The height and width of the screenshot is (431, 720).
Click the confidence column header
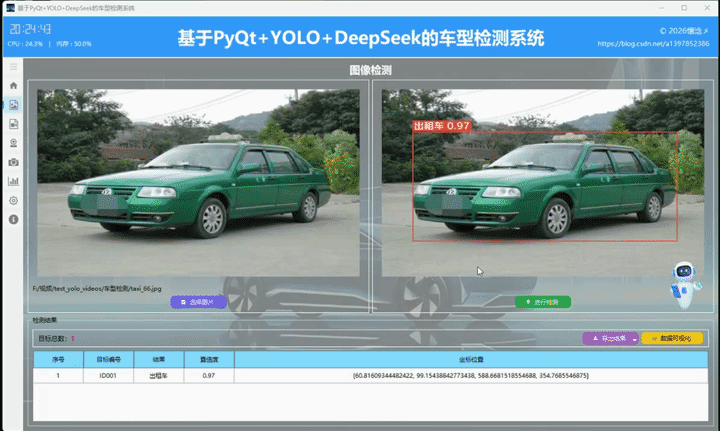[209, 359]
